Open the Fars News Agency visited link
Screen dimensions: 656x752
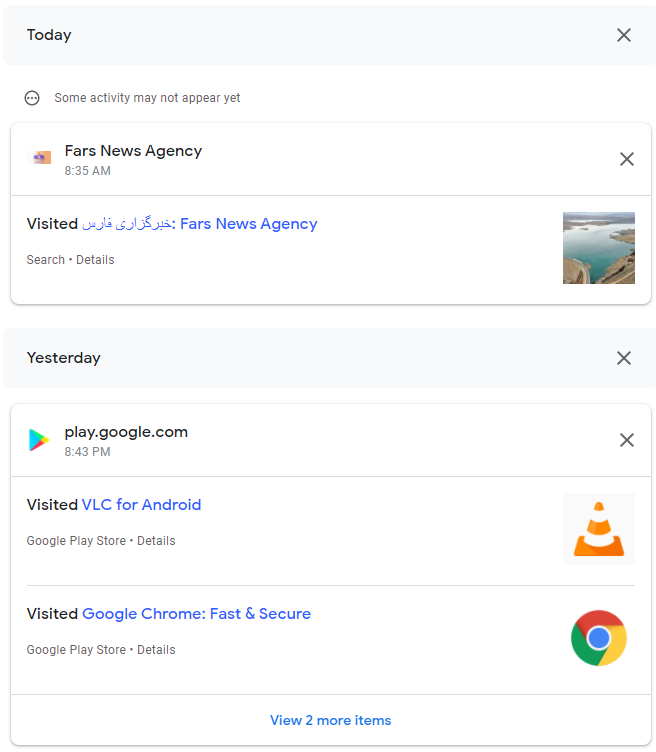199,224
